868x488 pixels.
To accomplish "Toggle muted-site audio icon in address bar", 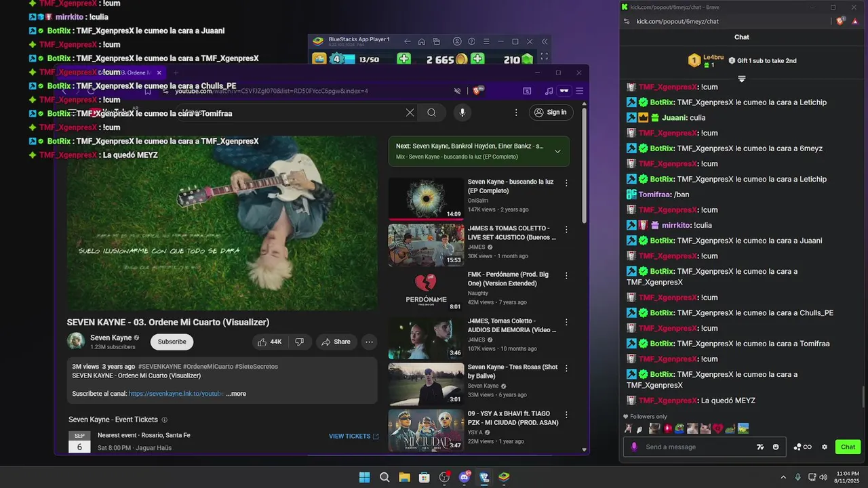I will tap(458, 91).
